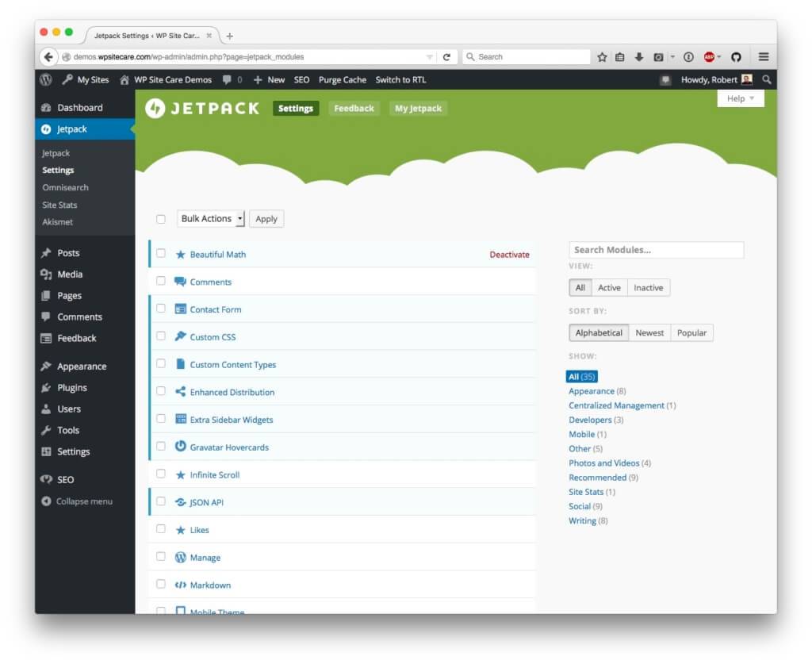
Task: Click the browser Search box
Action: click(527, 57)
